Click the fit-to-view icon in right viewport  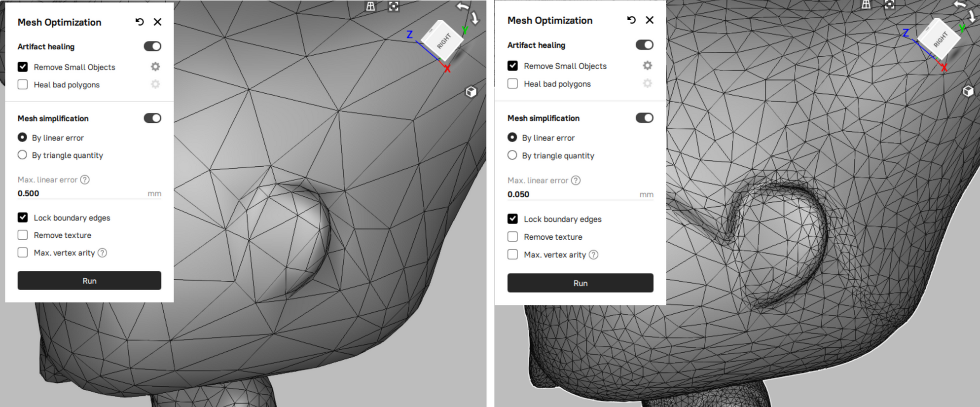[890, 4]
